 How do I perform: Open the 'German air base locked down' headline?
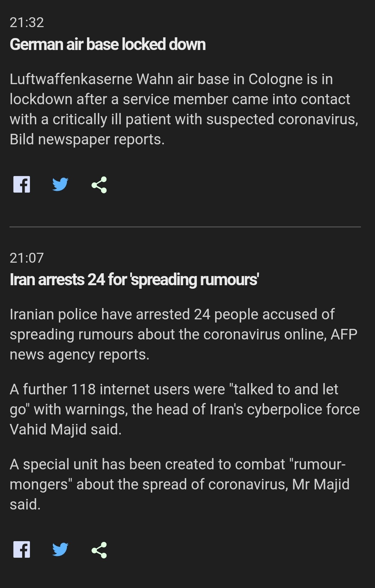108,44
